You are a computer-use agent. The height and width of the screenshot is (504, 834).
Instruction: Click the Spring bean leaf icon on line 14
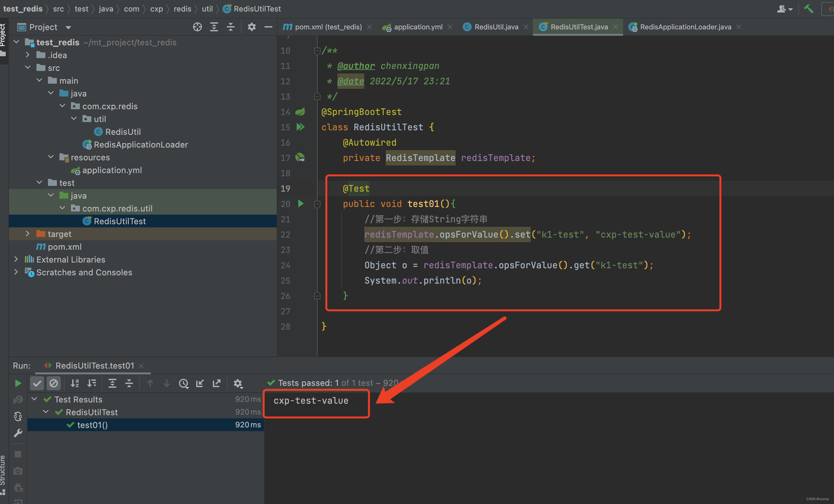pos(300,111)
